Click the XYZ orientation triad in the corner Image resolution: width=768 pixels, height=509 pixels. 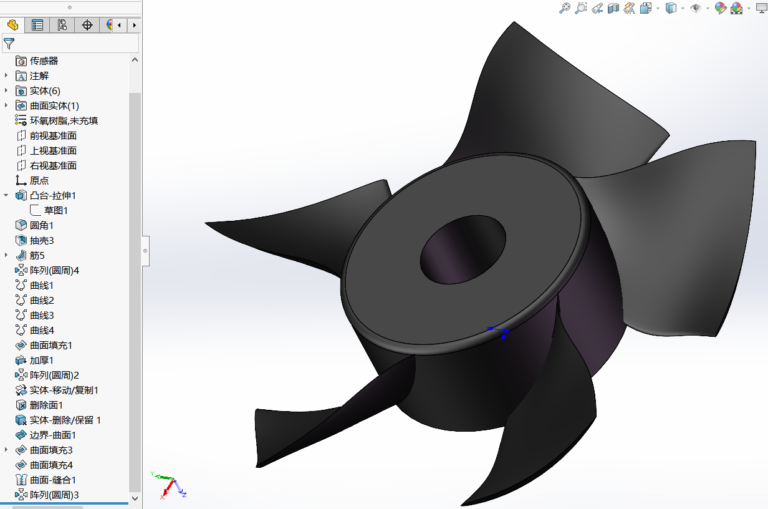point(169,485)
